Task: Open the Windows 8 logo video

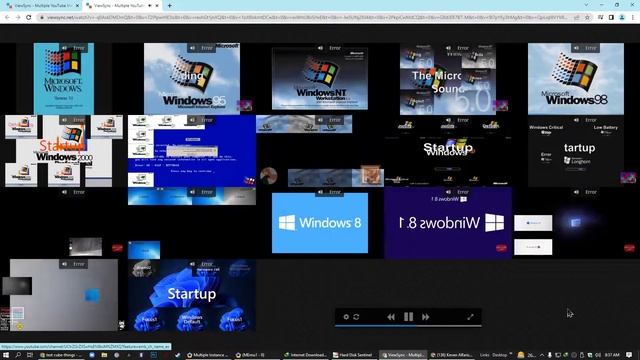Action: point(320,223)
